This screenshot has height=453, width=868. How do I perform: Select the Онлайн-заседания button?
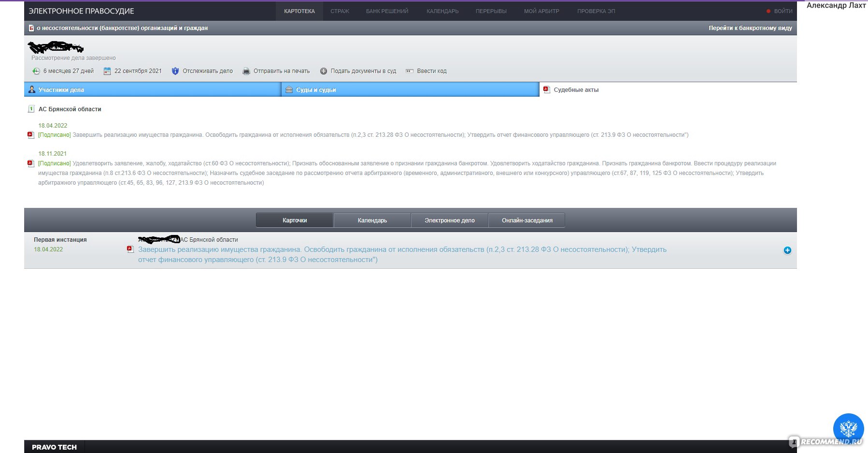click(526, 220)
